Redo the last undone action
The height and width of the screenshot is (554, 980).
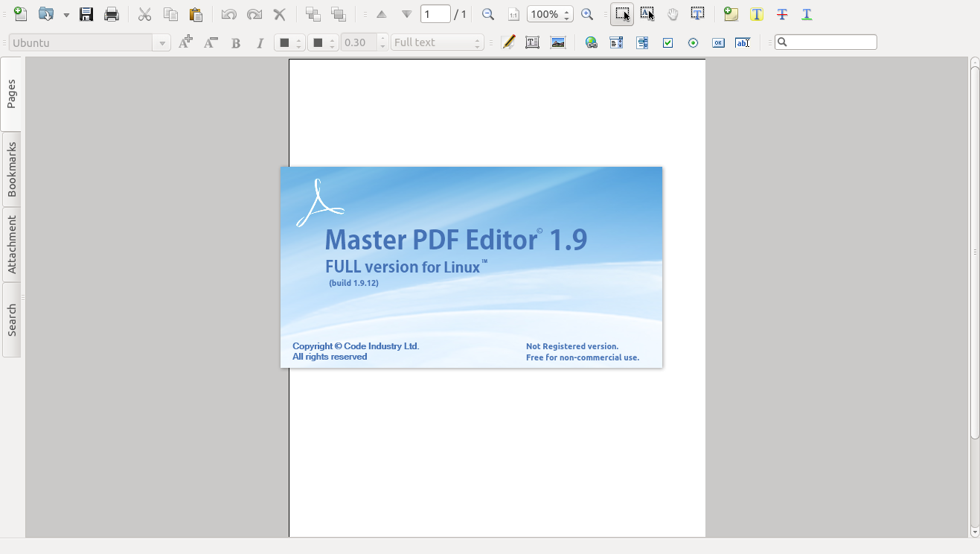tap(254, 14)
